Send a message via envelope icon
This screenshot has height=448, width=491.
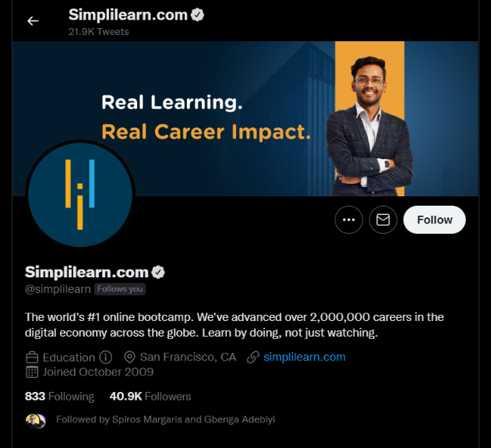tap(383, 220)
